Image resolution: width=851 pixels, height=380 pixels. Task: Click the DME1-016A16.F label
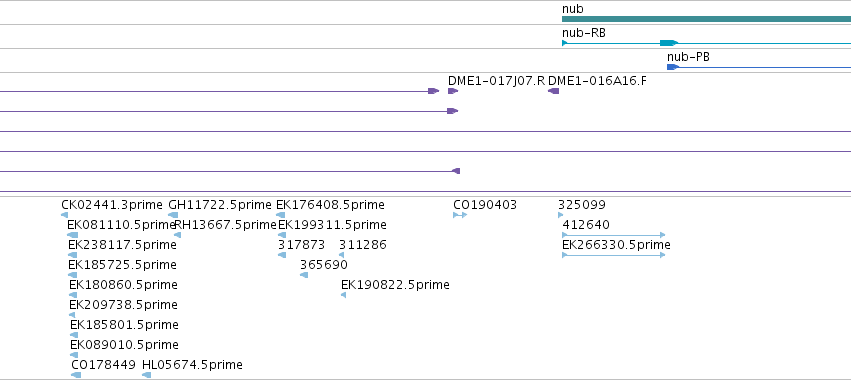598,81
